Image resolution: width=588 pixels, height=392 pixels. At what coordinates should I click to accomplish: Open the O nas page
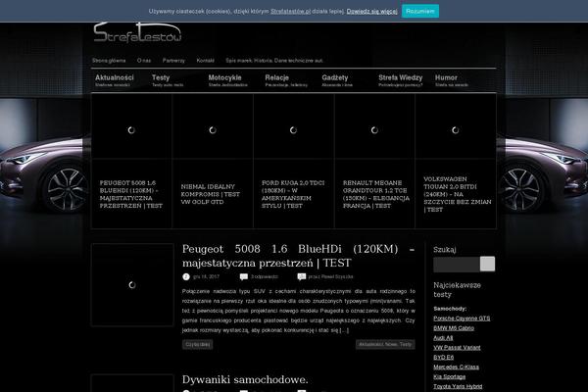pyautogui.click(x=144, y=61)
